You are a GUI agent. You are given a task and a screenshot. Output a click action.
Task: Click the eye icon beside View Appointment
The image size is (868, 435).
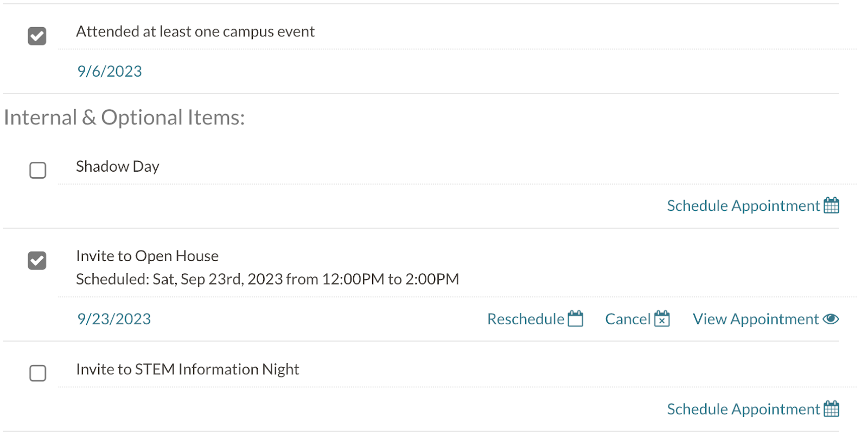click(x=831, y=319)
